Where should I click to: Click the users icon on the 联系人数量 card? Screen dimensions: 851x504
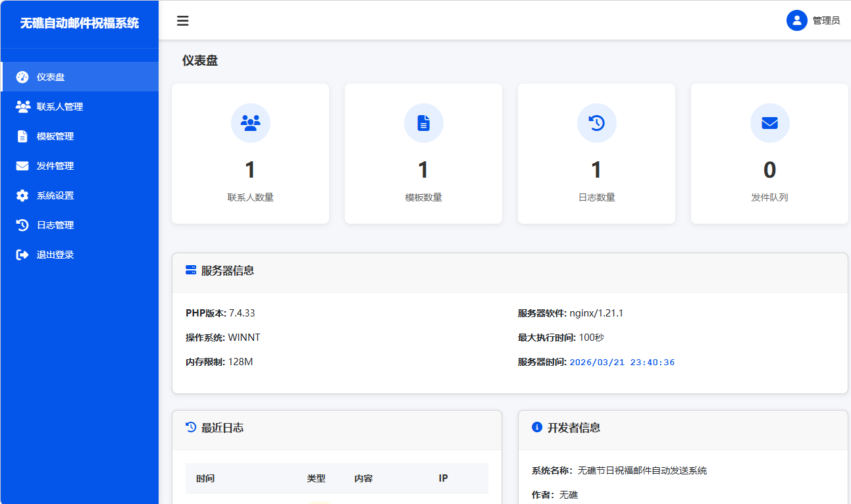tap(250, 122)
